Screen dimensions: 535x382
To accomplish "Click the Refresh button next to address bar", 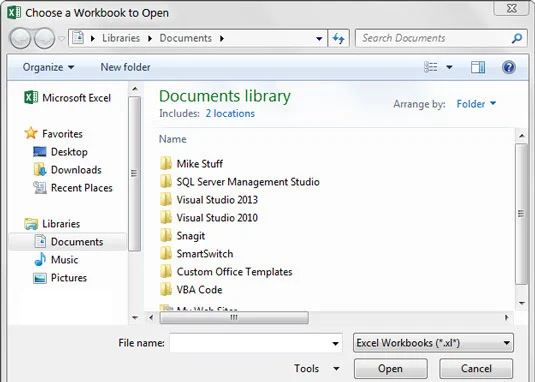I will (338, 39).
